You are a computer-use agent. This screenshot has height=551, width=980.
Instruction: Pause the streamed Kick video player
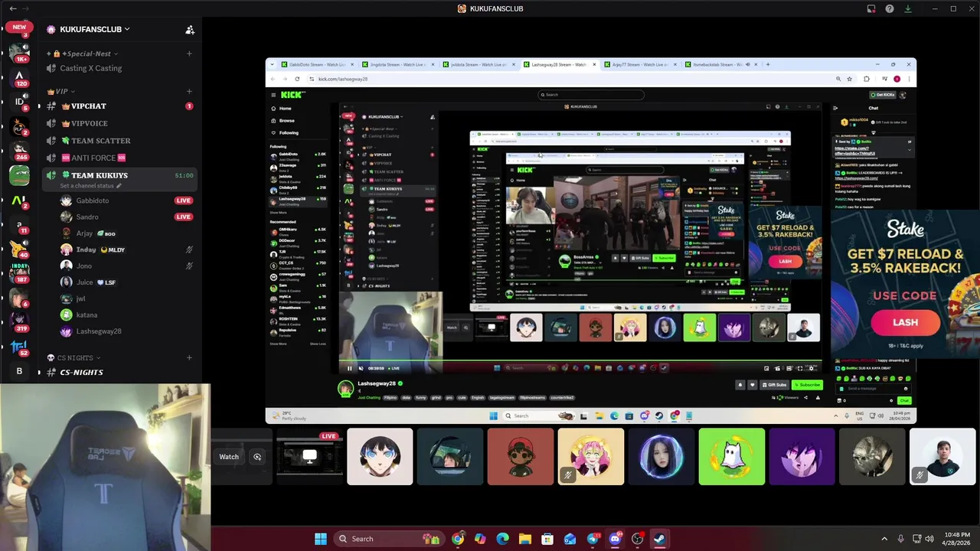pyautogui.click(x=349, y=368)
